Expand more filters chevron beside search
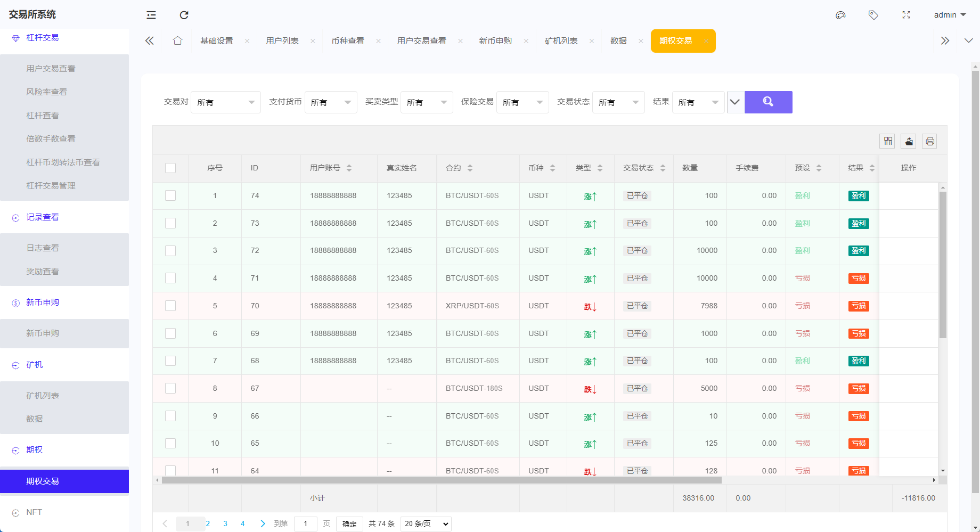 [735, 102]
